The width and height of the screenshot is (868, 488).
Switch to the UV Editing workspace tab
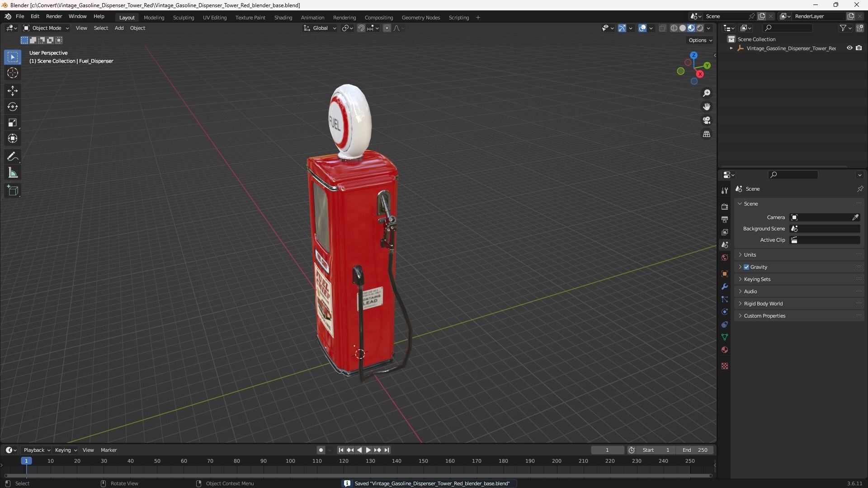point(215,18)
